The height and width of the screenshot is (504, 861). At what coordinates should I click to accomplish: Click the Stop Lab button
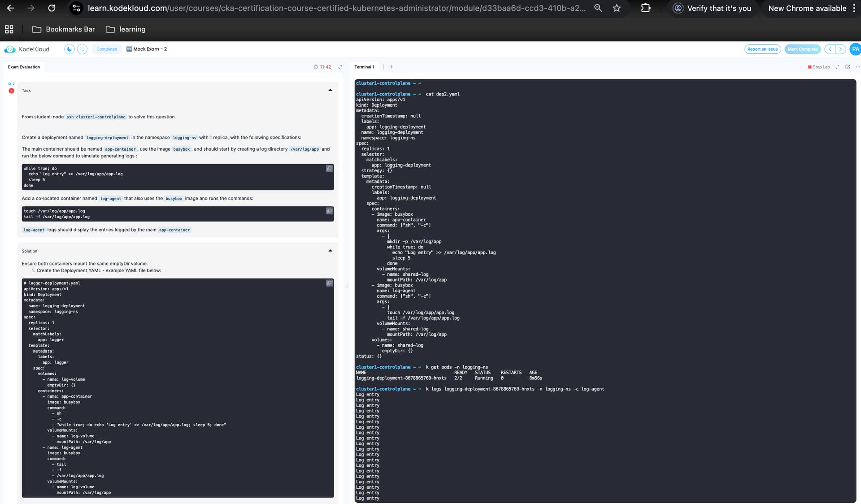819,67
